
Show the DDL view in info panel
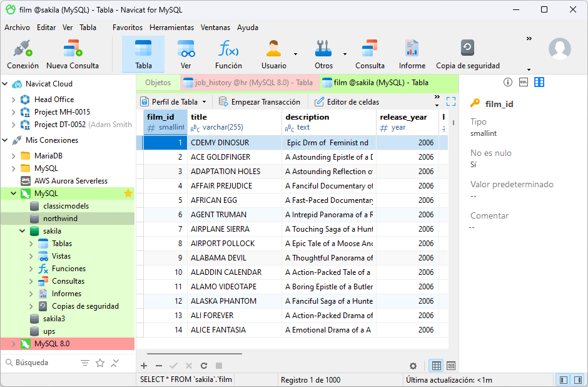click(524, 82)
